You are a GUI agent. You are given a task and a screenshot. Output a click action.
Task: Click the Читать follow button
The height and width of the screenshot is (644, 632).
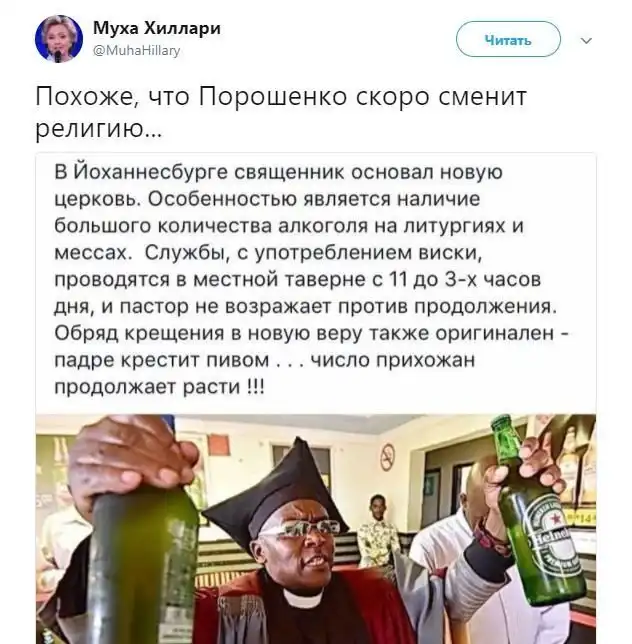(508, 39)
